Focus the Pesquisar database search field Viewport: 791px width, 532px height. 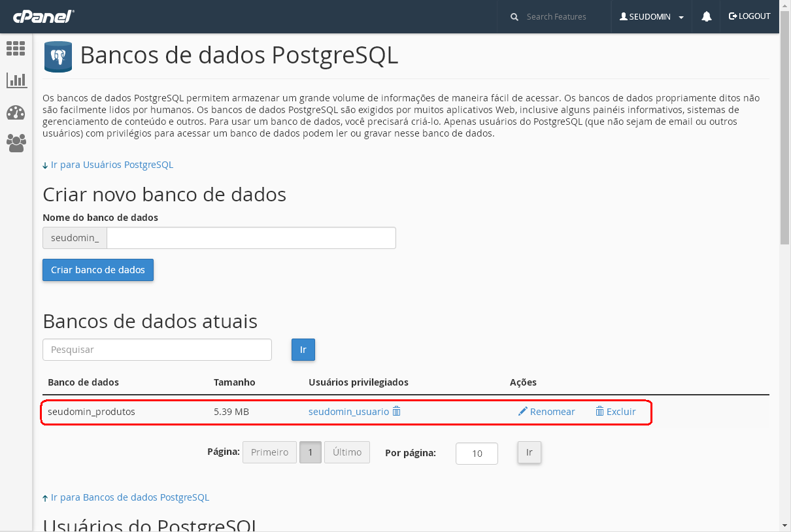tap(157, 350)
